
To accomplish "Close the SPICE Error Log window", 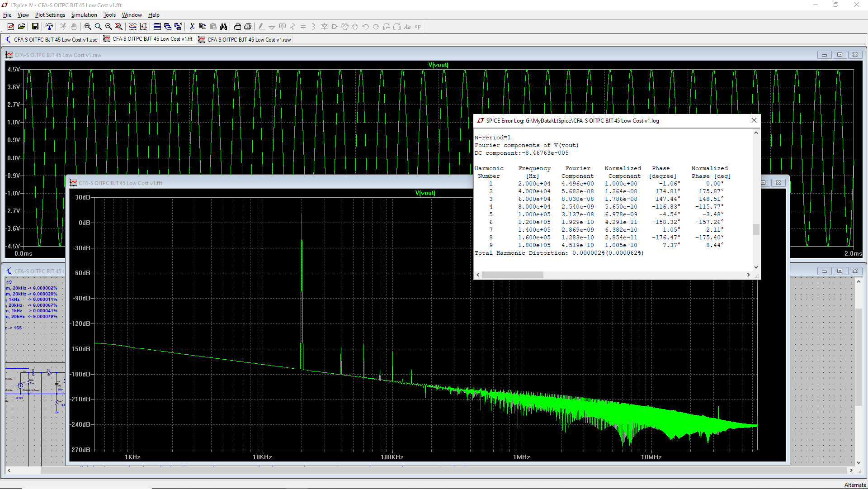I will point(754,120).
